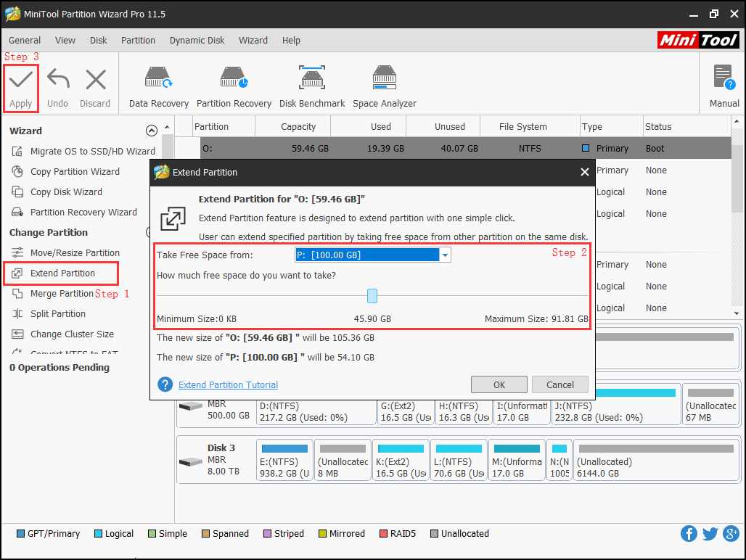Cancel the Extend Partition dialog
Screen dimensions: 746x560
[559, 384]
